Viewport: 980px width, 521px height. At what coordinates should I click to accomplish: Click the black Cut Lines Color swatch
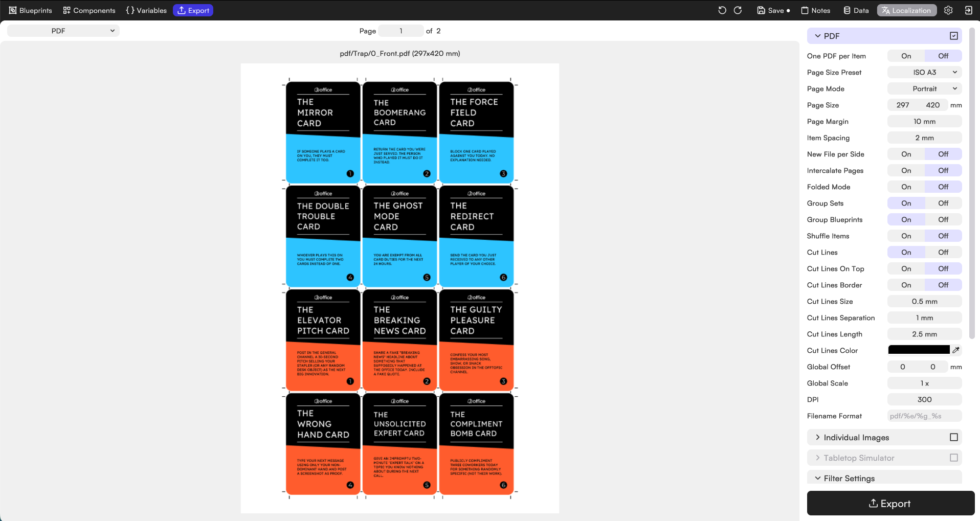[x=919, y=350]
